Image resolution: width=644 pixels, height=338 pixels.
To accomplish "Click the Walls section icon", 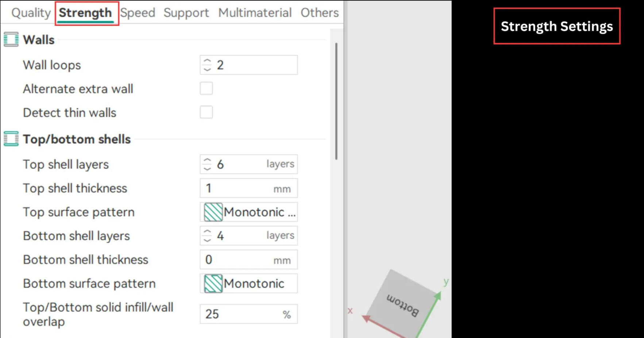I will [11, 39].
